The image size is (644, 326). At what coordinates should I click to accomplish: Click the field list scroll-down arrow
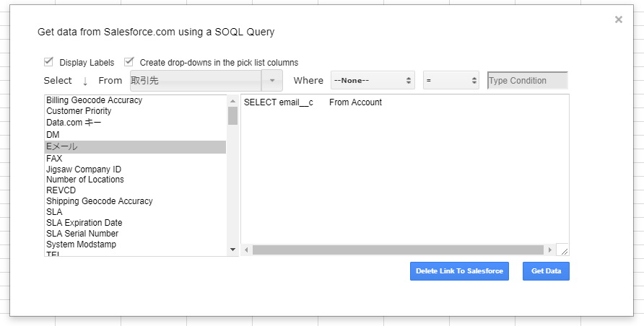pyautogui.click(x=233, y=250)
